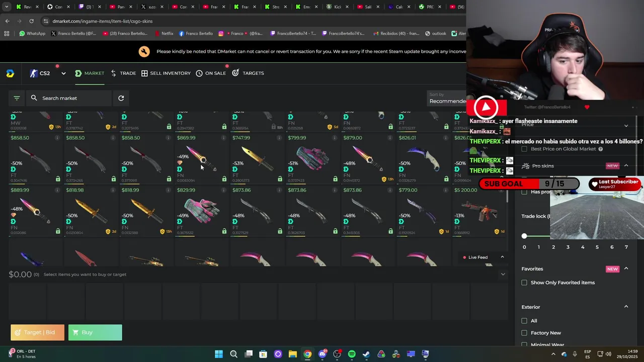Open info icon on the $747.99 item
Viewport: 644px width, 362px height.
(279, 138)
